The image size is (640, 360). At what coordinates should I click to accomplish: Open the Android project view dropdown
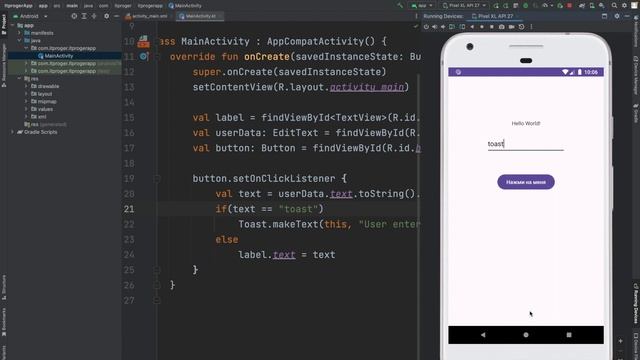click(x=30, y=16)
